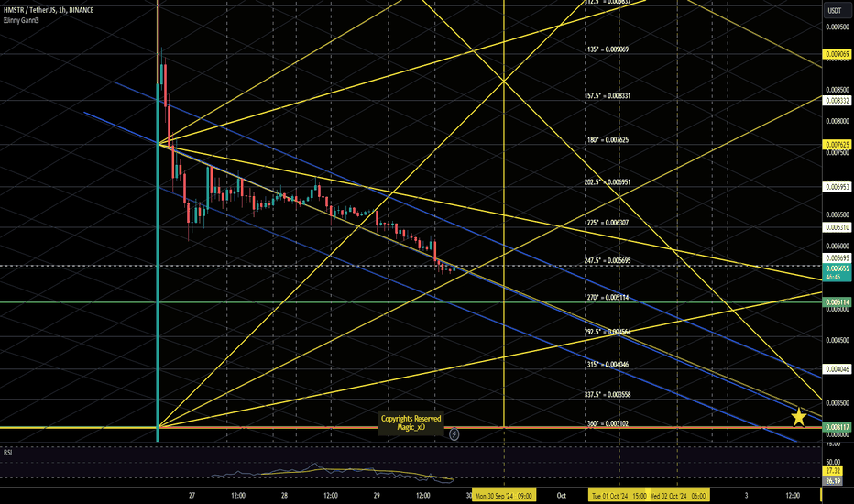Click the 0.003117 price axis label

(838, 427)
